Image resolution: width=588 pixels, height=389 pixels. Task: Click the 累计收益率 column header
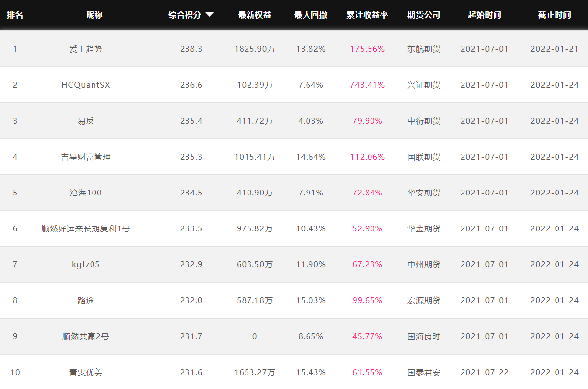367,15
